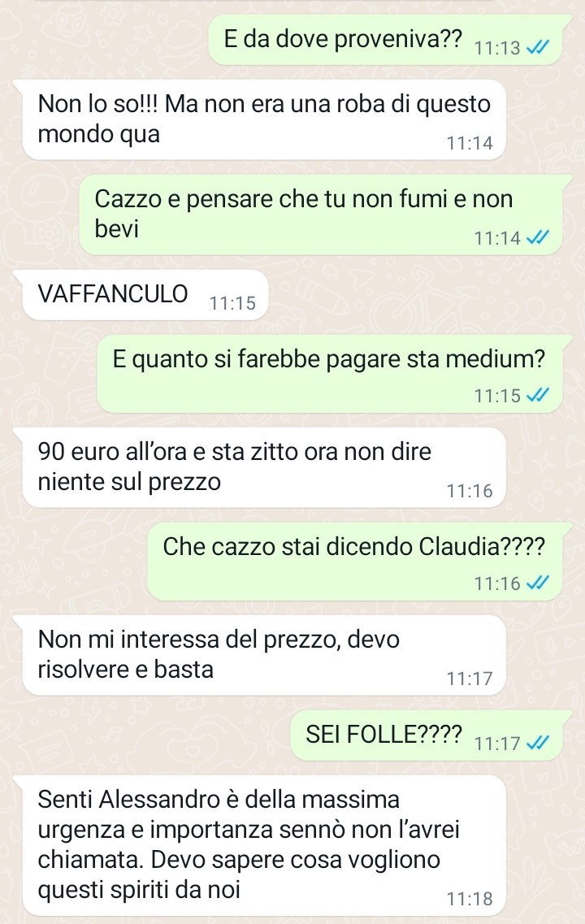
Task: Select 'Non mi interessa del prezzo' message
Action: tap(264, 655)
